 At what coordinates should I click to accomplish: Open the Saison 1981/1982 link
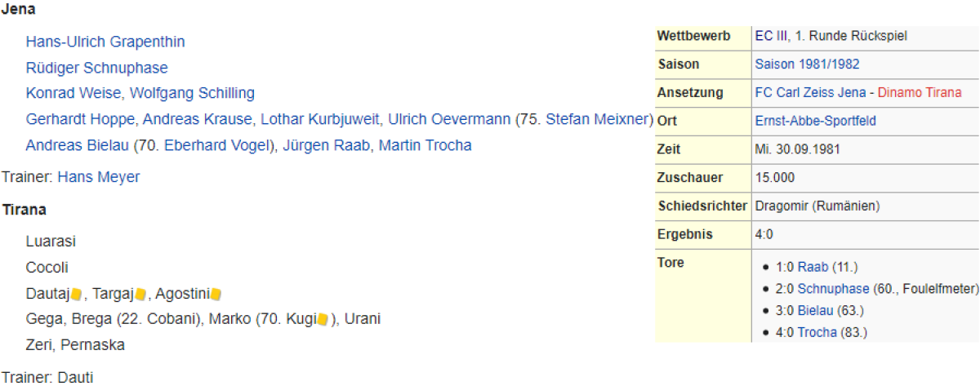[807, 64]
